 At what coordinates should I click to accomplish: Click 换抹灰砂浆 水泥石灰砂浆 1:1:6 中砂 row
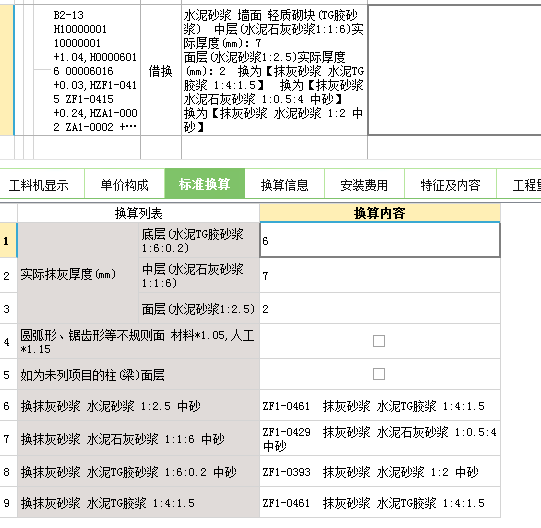coord(138,438)
